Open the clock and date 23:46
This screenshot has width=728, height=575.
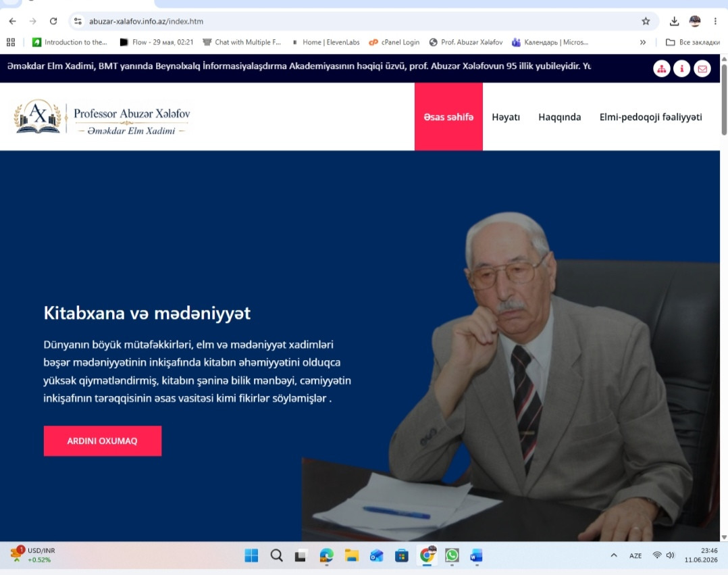pos(701,555)
